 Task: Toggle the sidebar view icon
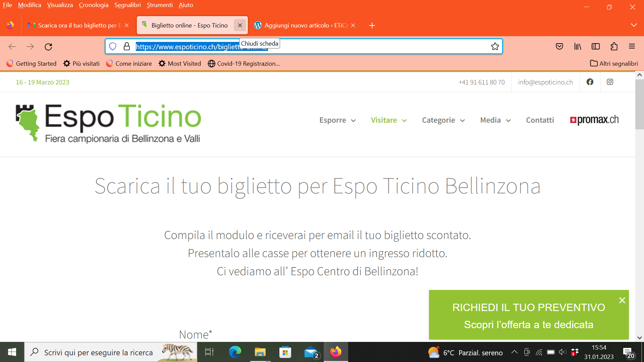[x=596, y=47]
